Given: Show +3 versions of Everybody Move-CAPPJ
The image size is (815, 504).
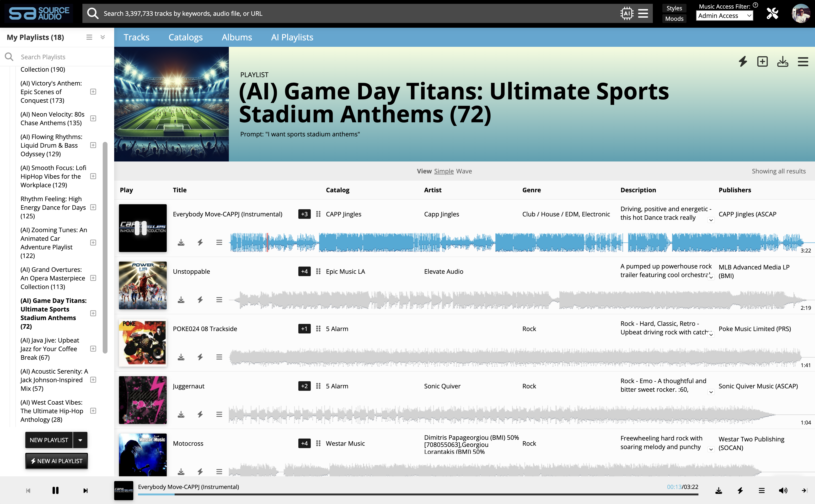Looking at the screenshot, I should click(x=304, y=214).
